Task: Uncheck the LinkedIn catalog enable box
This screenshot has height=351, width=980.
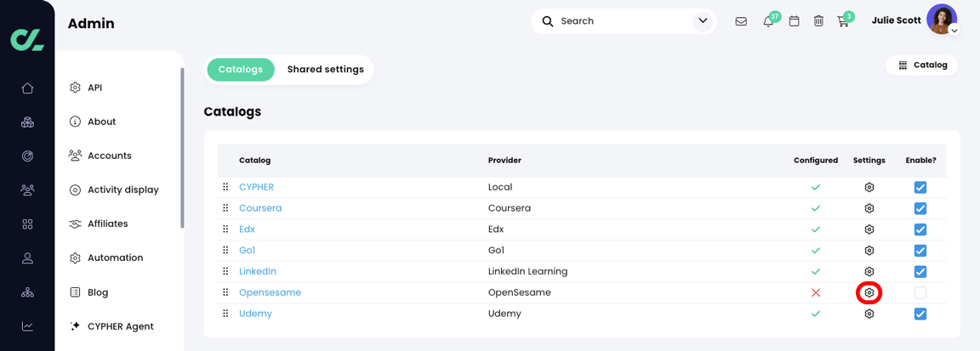Action: click(x=920, y=272)
